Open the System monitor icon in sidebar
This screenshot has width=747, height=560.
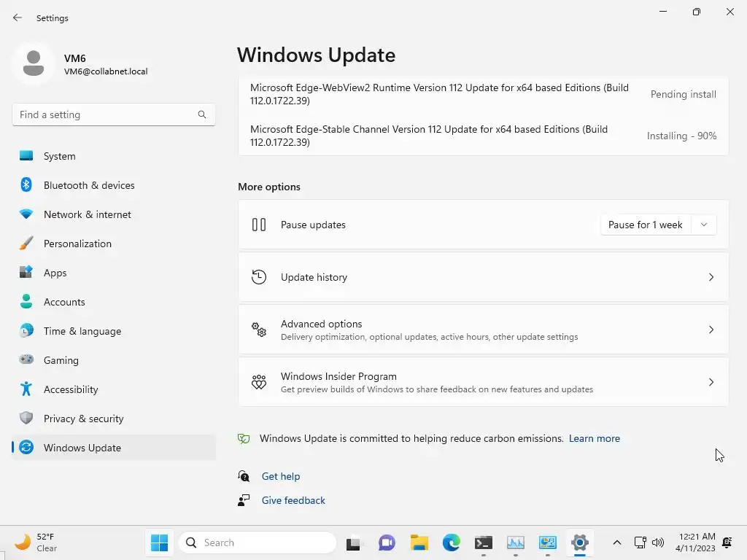point(26,156)
